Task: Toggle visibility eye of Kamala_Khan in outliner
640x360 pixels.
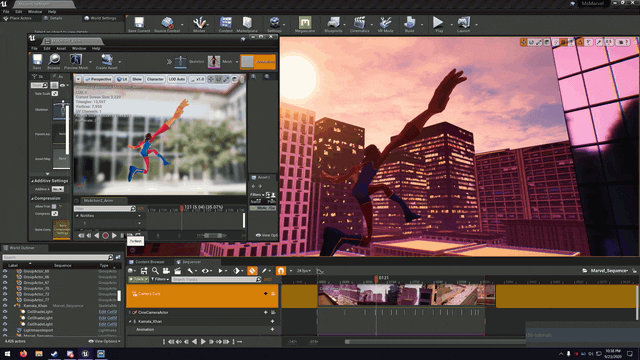Action: [5, 305]
